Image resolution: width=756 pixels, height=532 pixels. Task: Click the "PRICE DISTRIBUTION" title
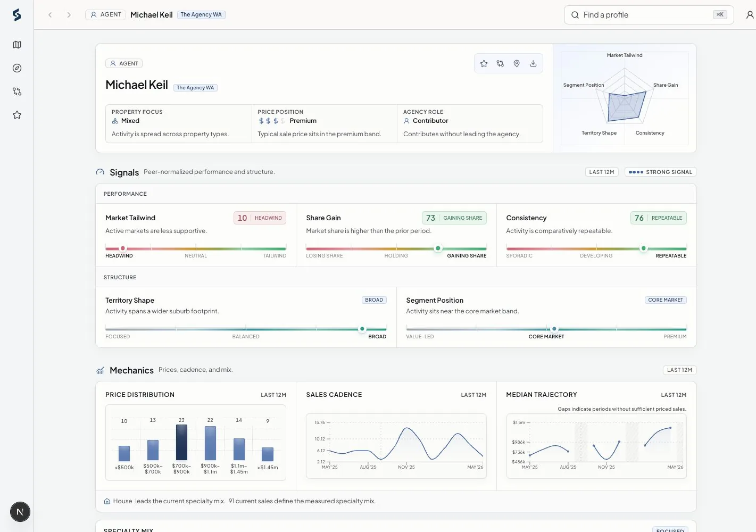click(140, 395)
